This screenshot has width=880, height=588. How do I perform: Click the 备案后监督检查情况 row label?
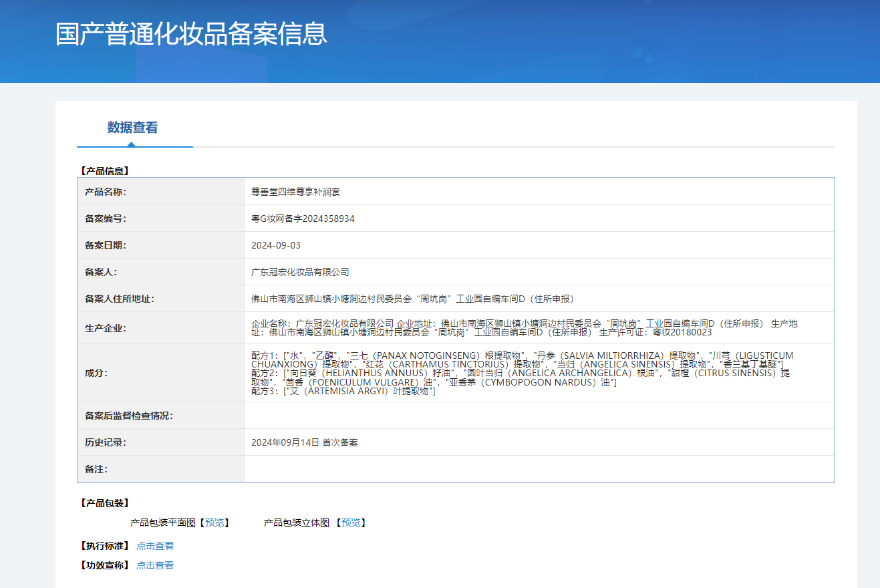(x=129, y=416)
